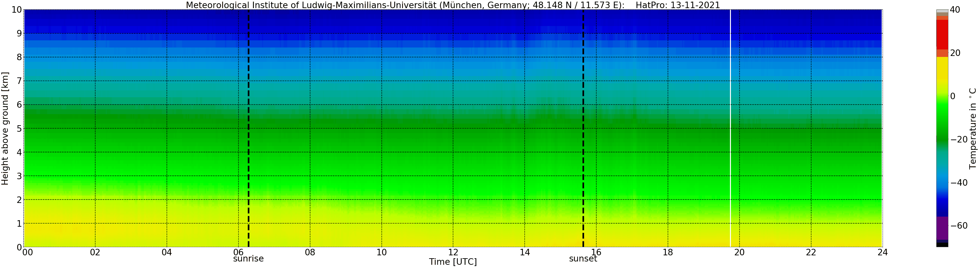980x268 pixels.
Task: Click the height tick label '5' km
Action: [x=19, y=128]
